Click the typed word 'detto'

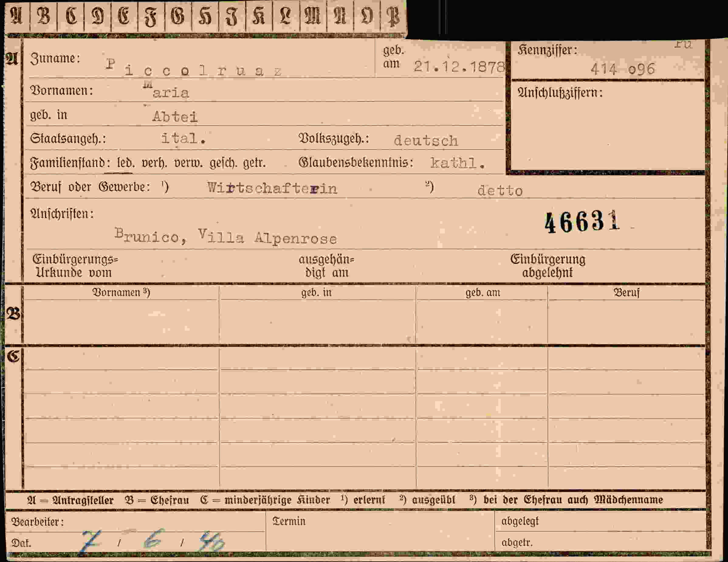click(500, 191)
